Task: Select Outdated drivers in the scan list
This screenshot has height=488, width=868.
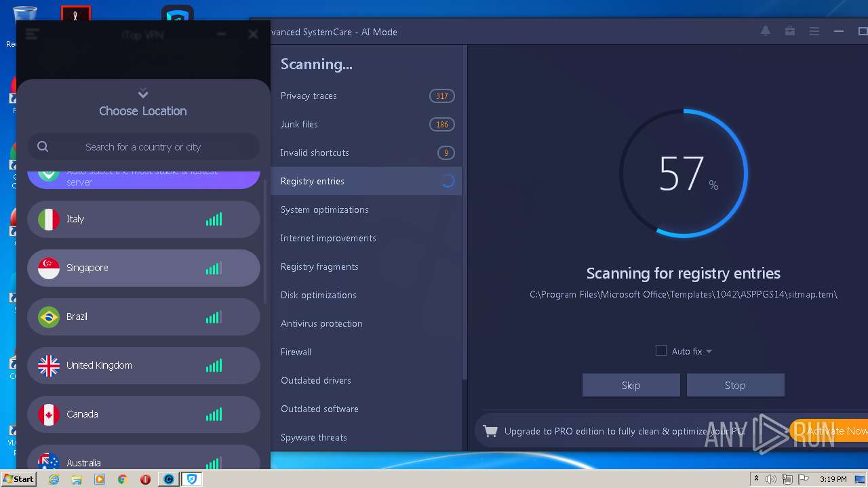Action: point(366,380)
